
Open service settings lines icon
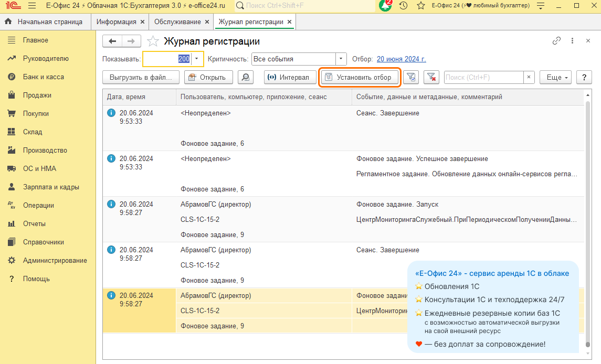541,6
